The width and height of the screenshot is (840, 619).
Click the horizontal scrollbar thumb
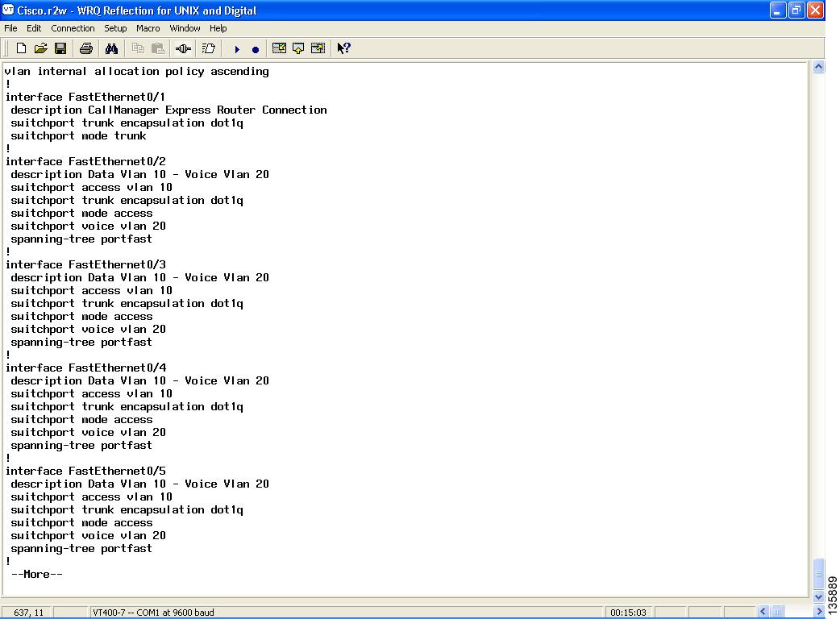[777, 612]
